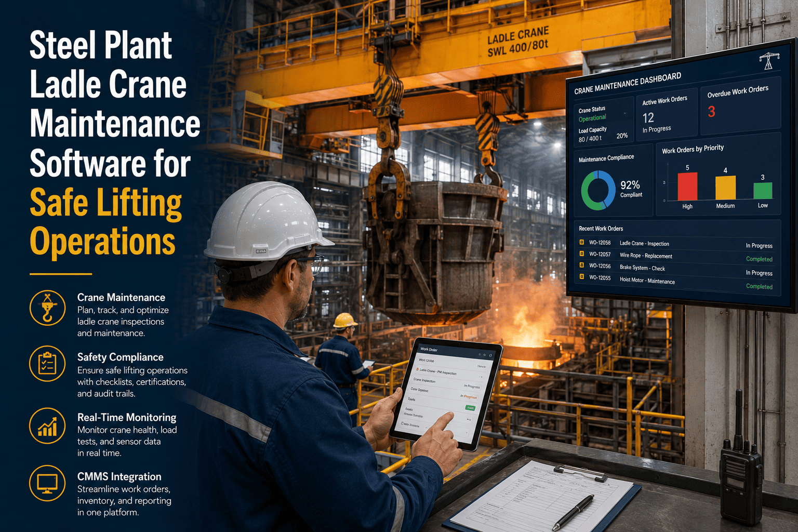Open "Ladle Crane - Inspection" work order
Screen dimensions: 798x532
[644, 243]
